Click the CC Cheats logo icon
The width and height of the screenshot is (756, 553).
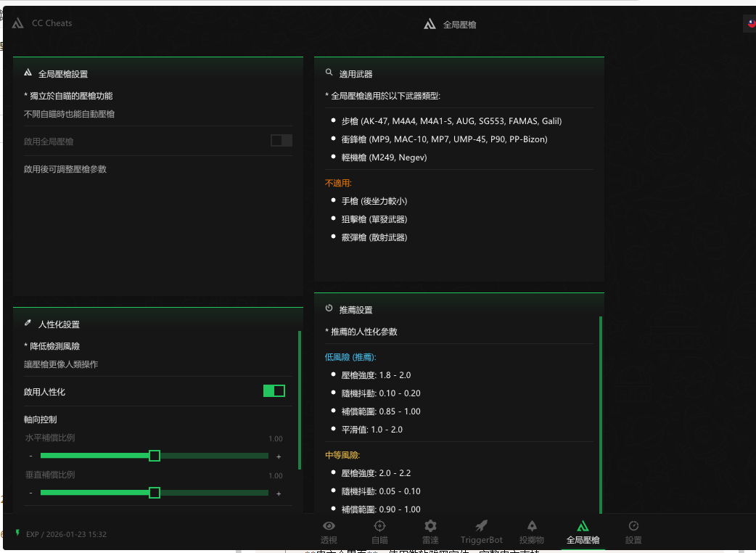pos(18,23)
